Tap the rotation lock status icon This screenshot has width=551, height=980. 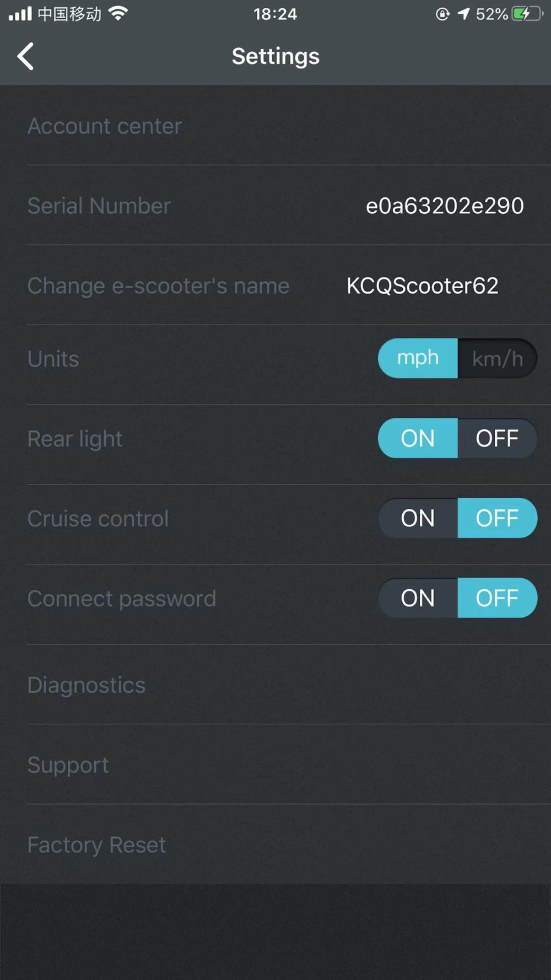pos(442,14)
